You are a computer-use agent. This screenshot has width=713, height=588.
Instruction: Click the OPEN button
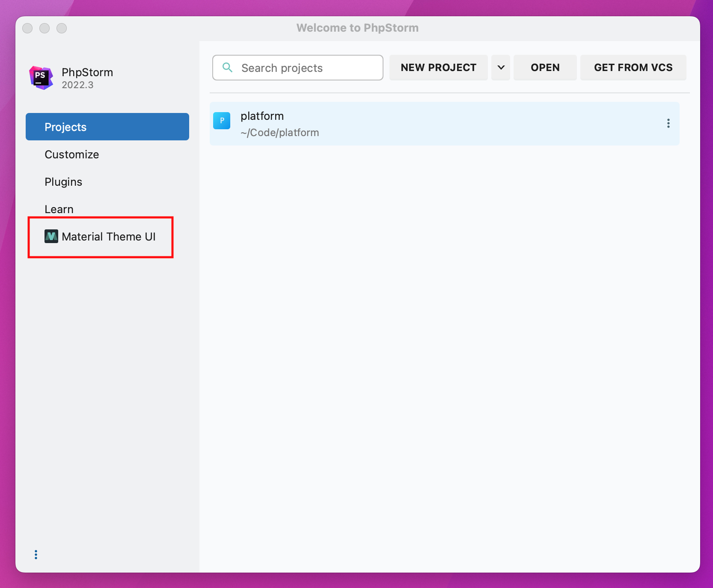[x=545, y=68]
